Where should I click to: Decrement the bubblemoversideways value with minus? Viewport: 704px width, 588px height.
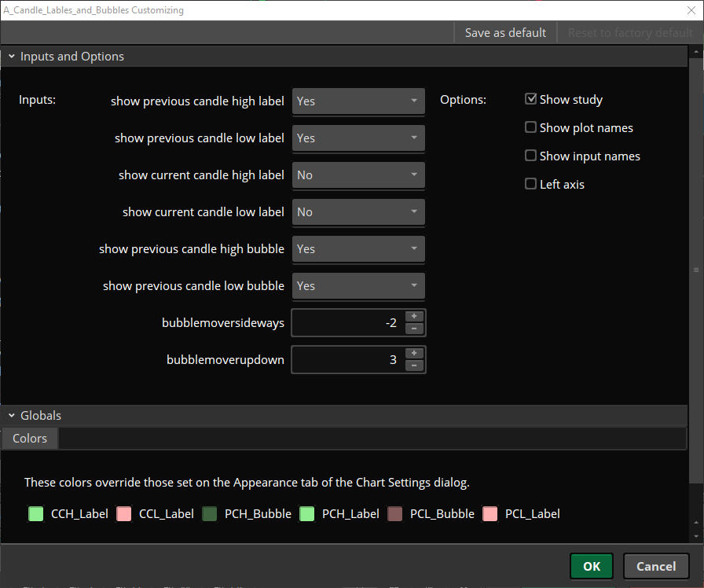point(414,329)
